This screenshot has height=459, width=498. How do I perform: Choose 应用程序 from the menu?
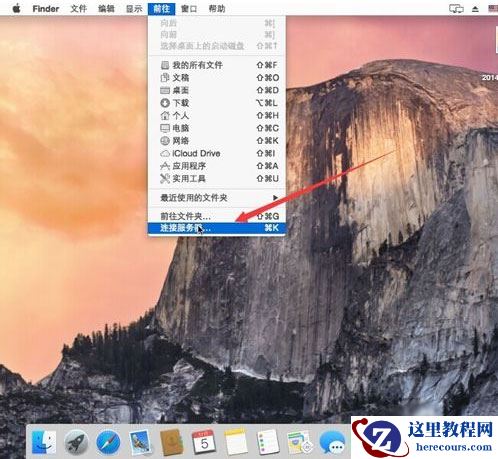[217, 166]
